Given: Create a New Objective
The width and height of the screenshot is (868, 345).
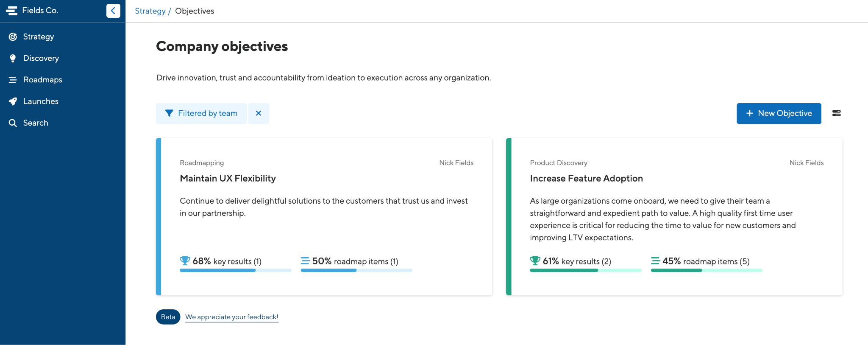Looking at the screenshot, I should click(x=779, y=113).
